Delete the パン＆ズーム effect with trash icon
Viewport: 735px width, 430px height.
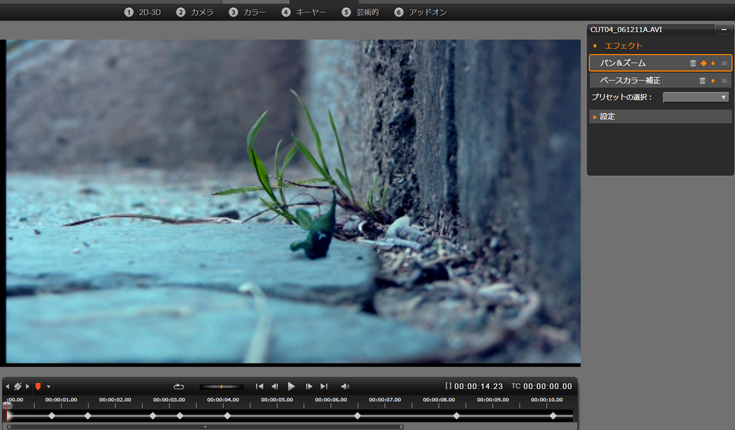click(693, 63)
